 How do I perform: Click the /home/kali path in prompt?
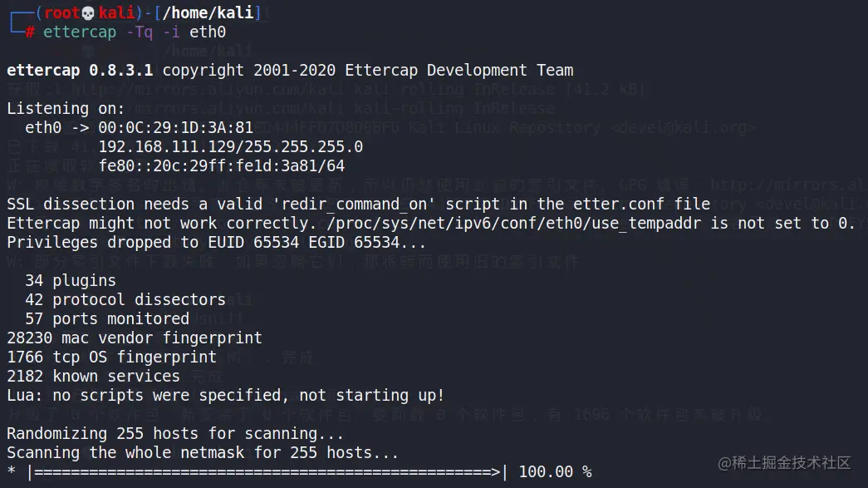coord(208,12)
